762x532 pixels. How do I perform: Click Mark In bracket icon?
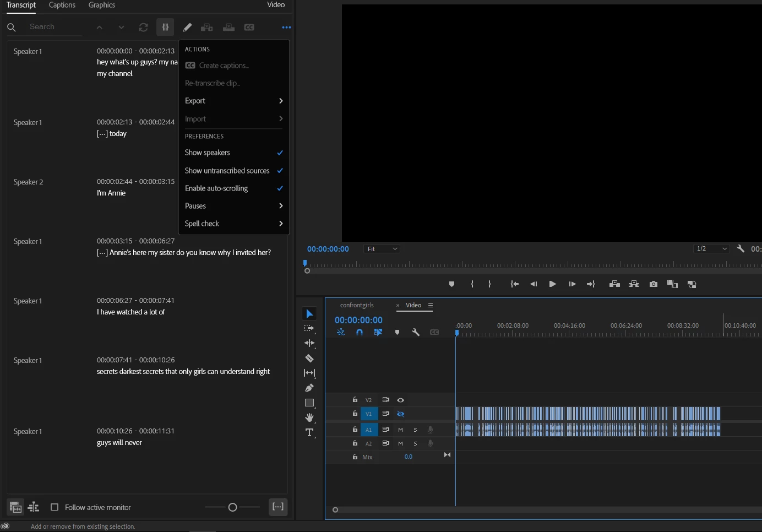tap(472, 284)
